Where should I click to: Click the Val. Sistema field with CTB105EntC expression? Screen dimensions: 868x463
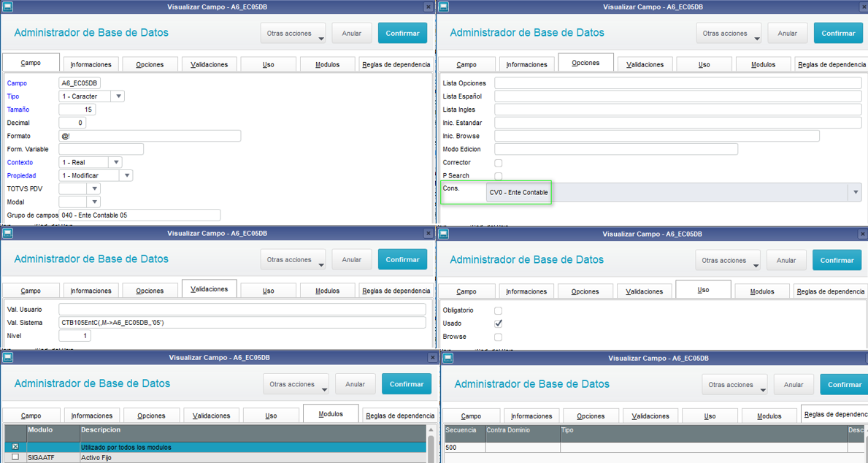(x=242, y=322)
